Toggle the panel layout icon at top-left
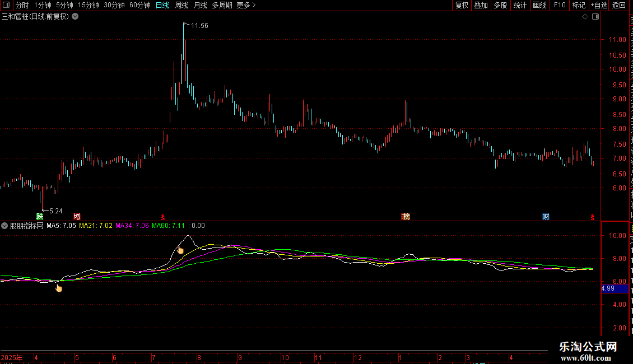Image resolution: width=633 pixels, height=364 pixels. coord(6,5)
